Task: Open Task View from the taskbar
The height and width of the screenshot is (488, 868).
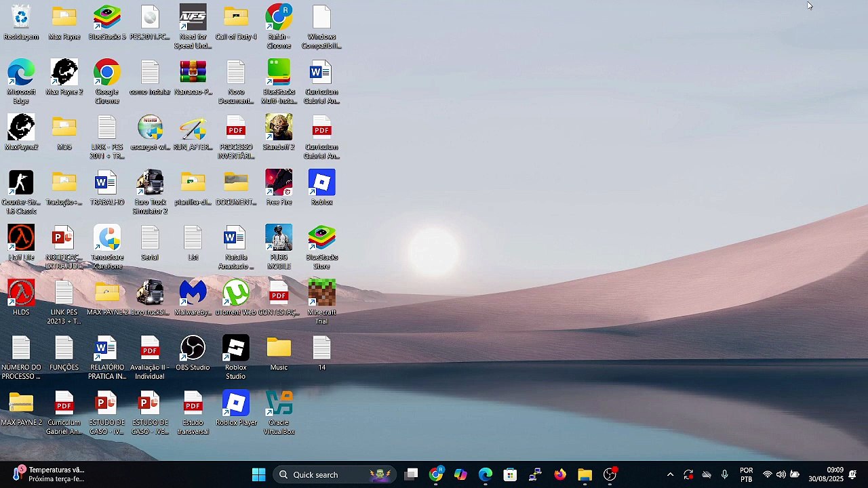Action: pyautogui.click(x=411, y=474)
